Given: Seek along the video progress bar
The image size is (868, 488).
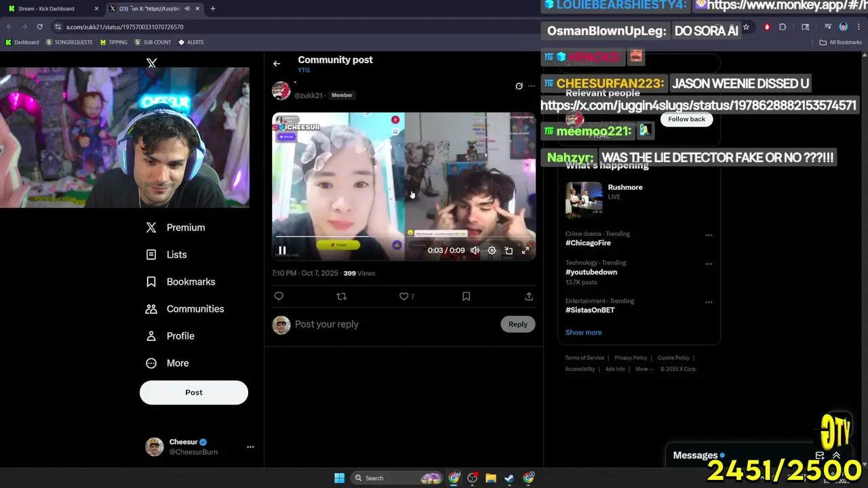Looking at the screenshot, I should (x=403, y=237).
